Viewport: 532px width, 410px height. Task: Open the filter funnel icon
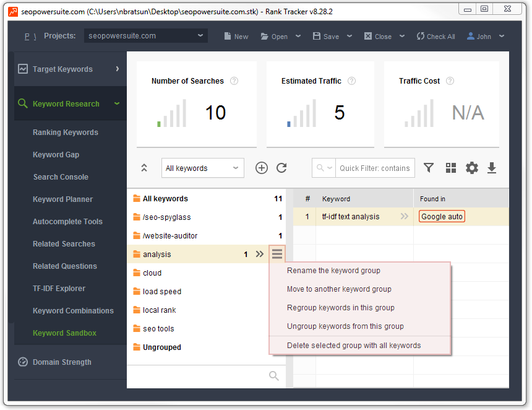coord(429,168)
